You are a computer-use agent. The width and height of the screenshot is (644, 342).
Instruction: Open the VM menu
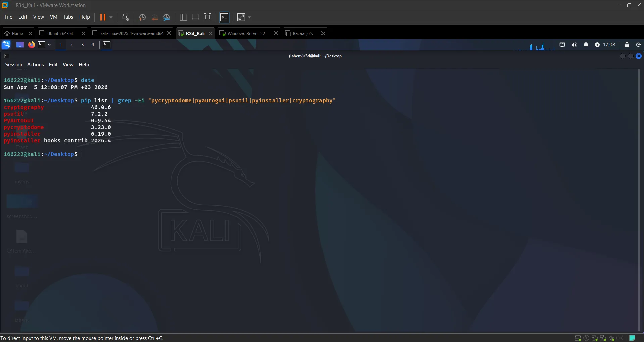[x=53, y=17]
